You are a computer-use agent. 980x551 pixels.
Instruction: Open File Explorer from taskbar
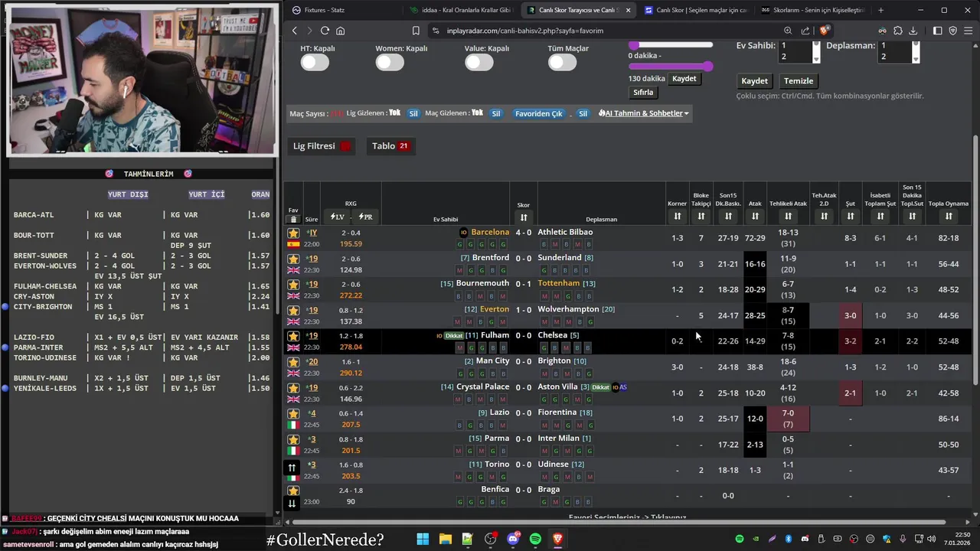coord(445,539)
